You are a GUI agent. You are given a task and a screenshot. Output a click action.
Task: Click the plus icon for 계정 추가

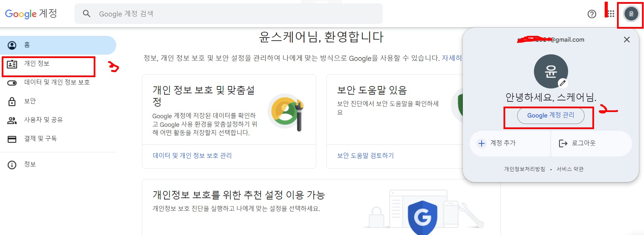tap(482, 143)
